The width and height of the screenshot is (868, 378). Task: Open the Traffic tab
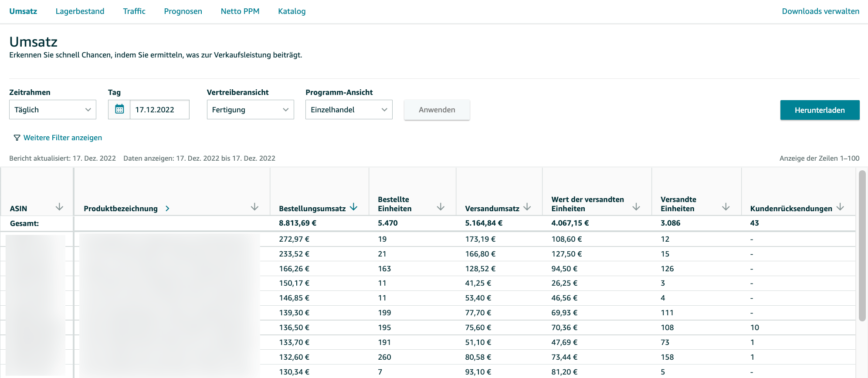(134, 11)
